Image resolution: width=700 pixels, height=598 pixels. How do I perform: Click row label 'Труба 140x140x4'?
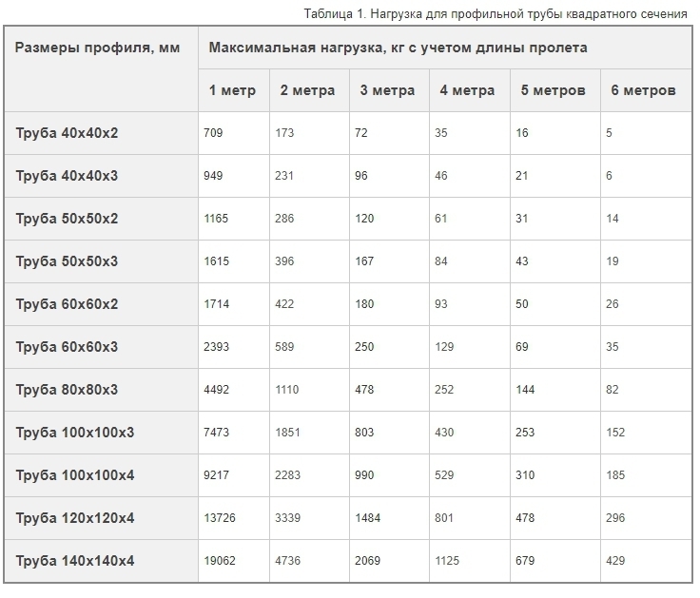(x=75, y=561)
